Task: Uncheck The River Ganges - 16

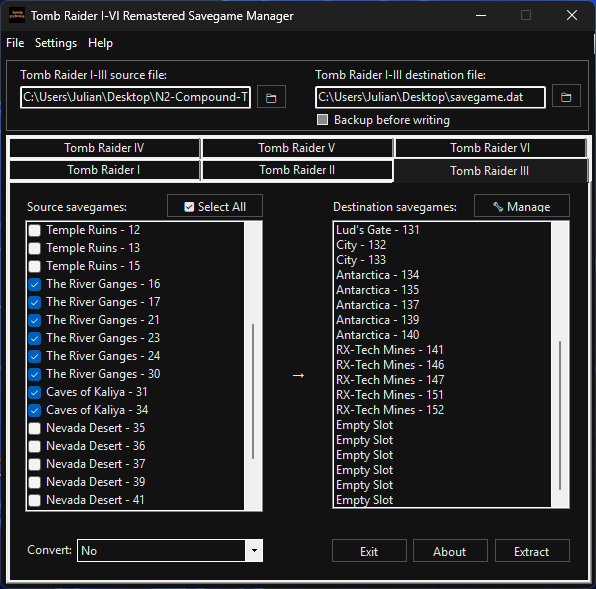Action: (x=35, y=284)
